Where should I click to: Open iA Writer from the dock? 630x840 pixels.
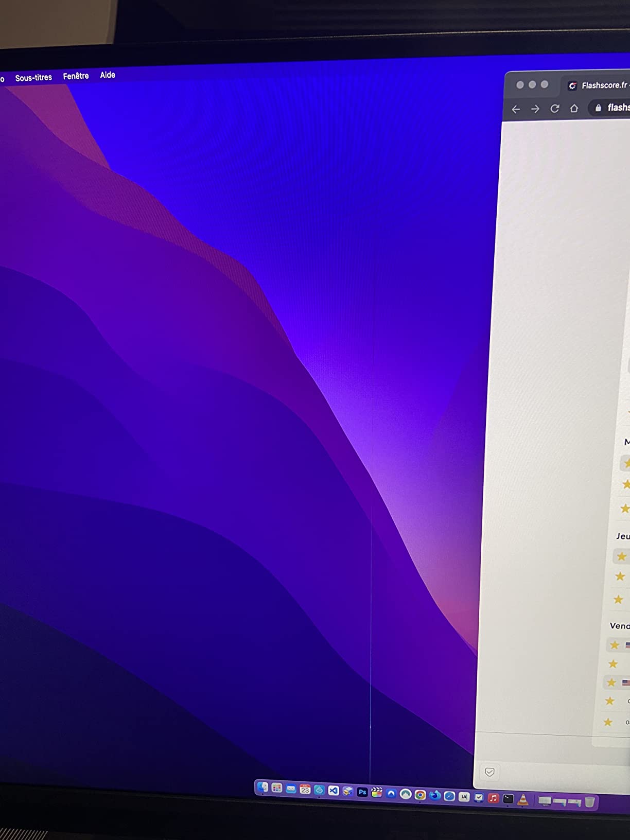464,797
